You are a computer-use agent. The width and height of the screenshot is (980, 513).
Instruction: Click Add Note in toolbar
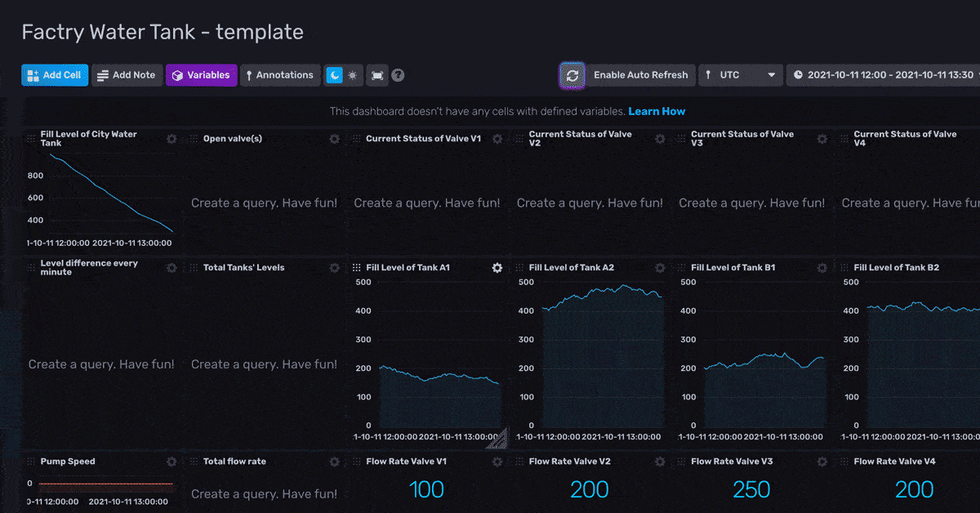point(126,75)
